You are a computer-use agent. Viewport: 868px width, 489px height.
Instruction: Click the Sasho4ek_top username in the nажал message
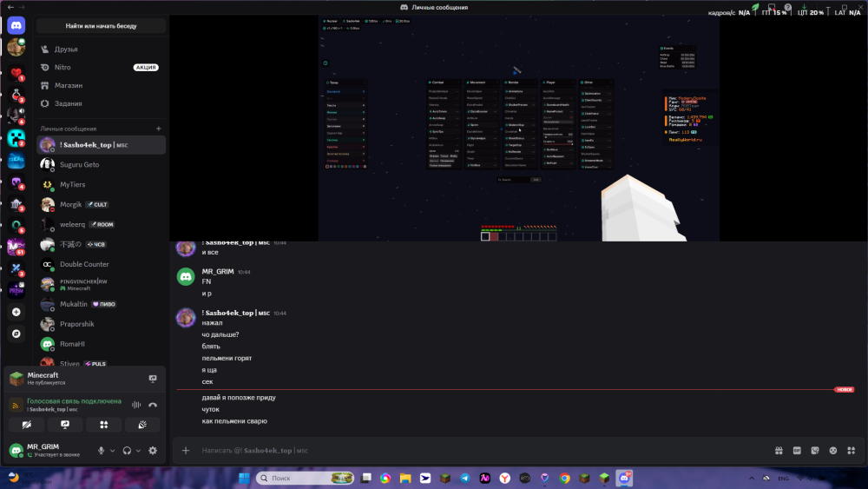coord(236,313)
